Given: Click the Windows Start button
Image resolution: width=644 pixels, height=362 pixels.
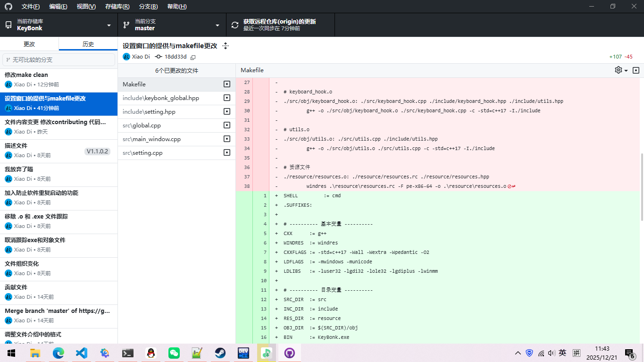Looking at the screenshot, I should click(x=11, y=353).
